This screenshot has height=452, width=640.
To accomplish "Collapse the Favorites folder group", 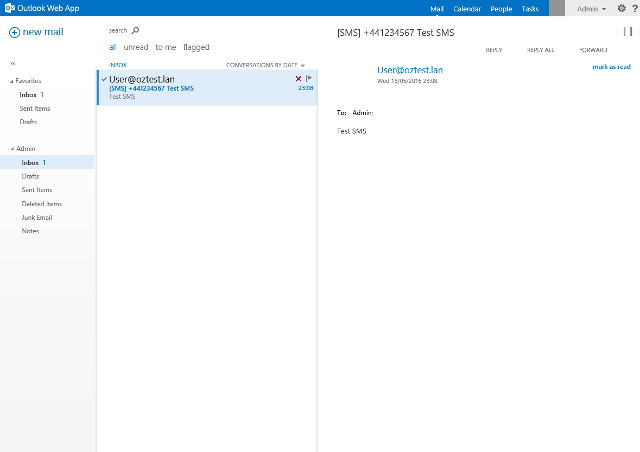I will (11, 81).
